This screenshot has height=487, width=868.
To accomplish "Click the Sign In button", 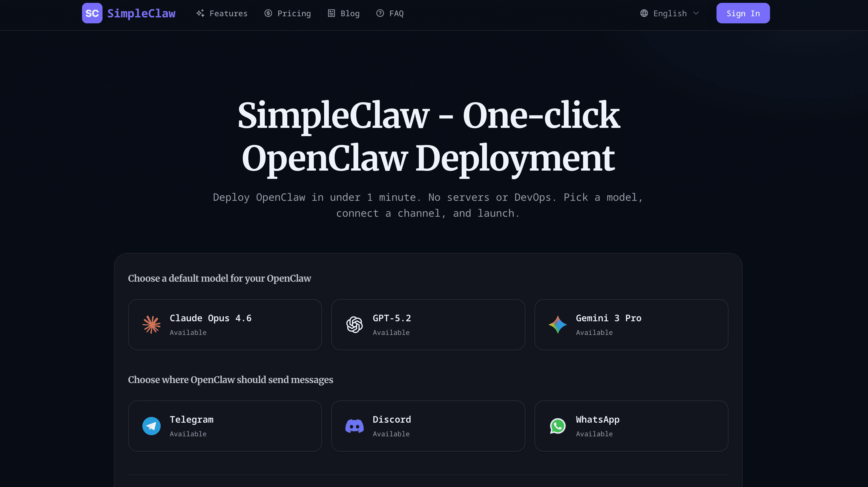I will (x=743, y=13).
